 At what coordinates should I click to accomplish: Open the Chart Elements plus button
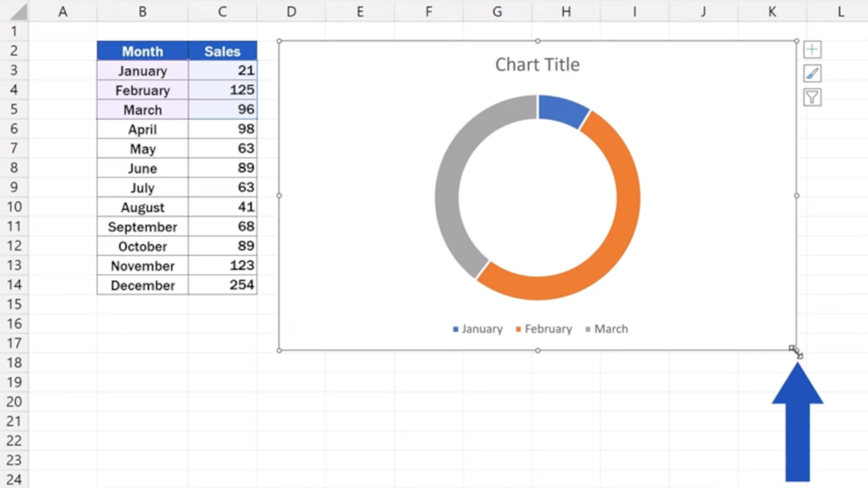point(812,50)
